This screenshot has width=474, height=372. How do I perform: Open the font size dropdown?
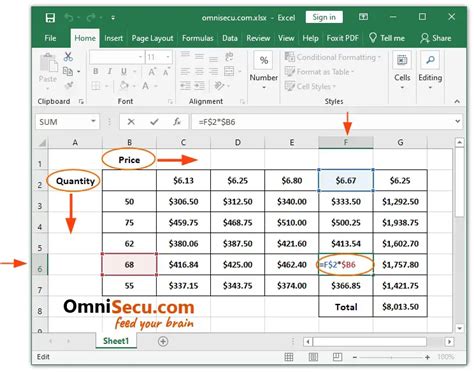[x=168, y=57]
